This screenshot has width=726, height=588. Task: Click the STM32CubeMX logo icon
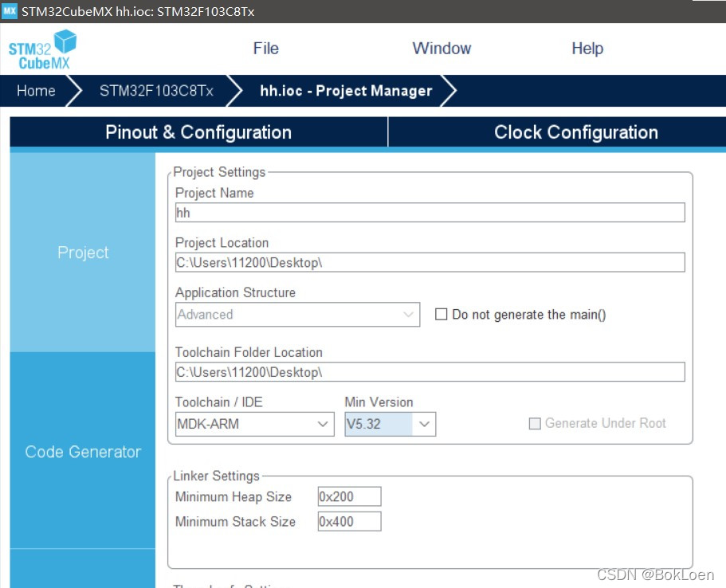(42, 49)
